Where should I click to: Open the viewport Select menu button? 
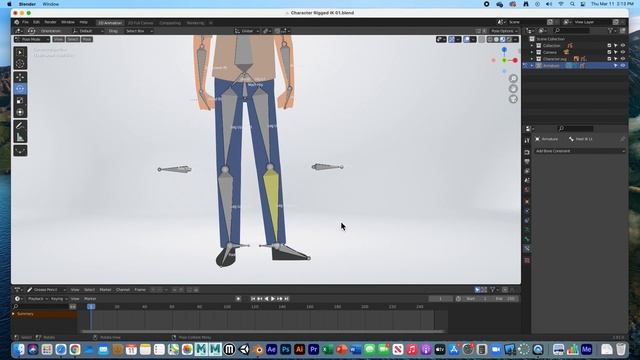(73, 40)
